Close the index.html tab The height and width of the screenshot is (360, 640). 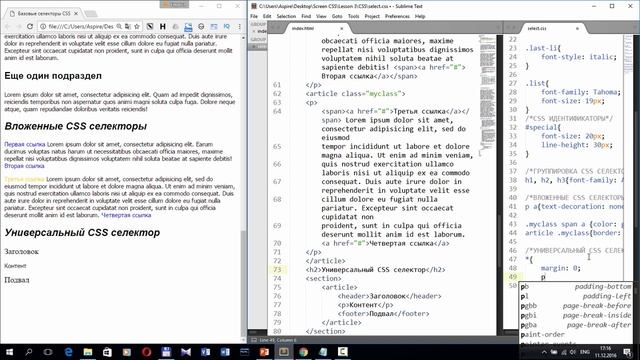click(342, 29)
